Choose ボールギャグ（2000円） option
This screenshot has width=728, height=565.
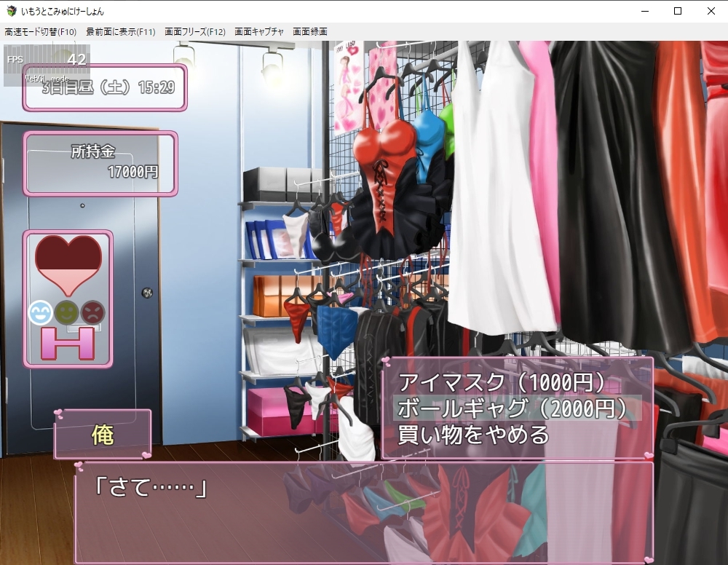[512, 408]
